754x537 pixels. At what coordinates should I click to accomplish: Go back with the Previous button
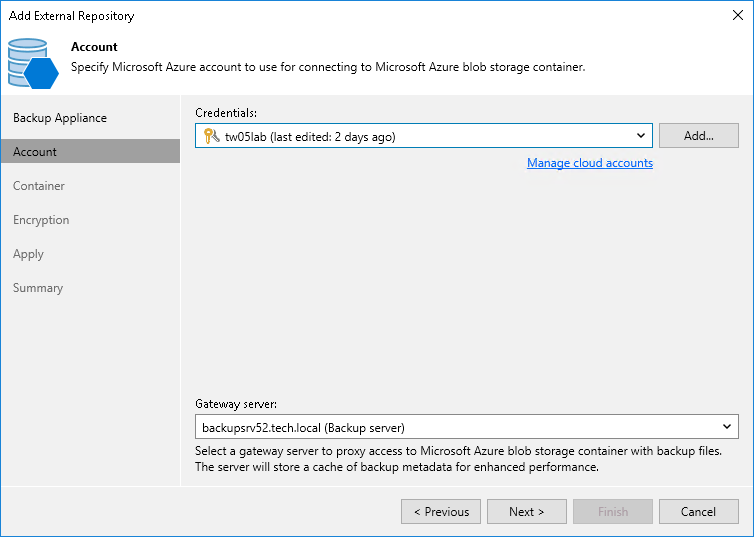[441, 512]
